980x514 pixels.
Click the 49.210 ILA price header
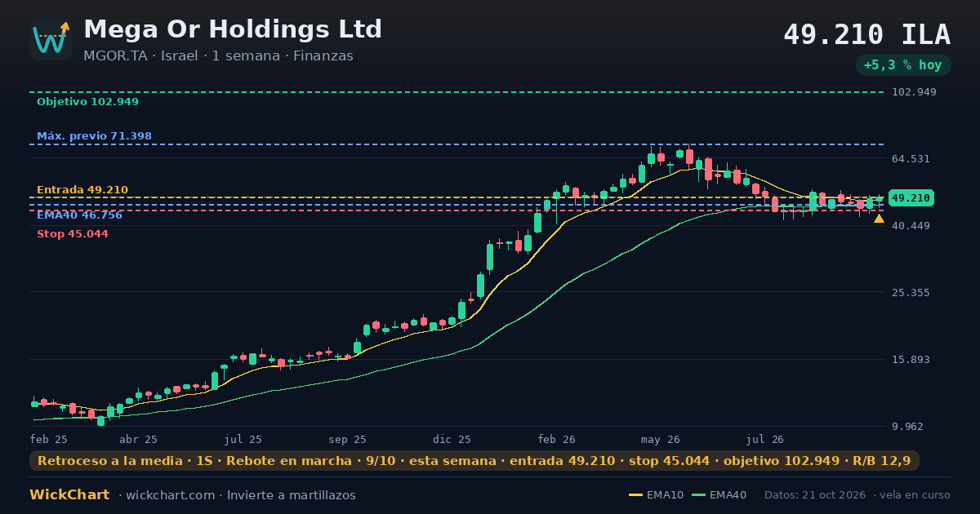coord(866,35)
